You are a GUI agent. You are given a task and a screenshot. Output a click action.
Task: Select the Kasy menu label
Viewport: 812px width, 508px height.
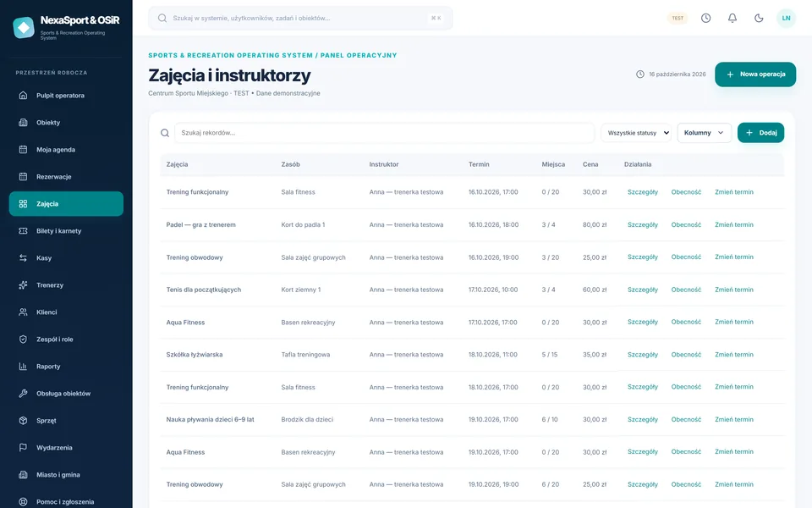44,258
